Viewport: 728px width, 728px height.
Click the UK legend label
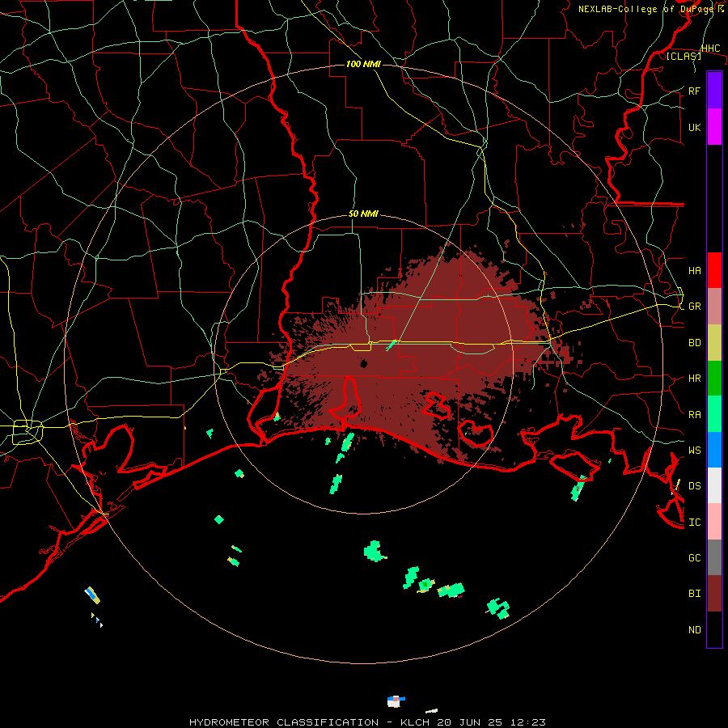point(695,127)
